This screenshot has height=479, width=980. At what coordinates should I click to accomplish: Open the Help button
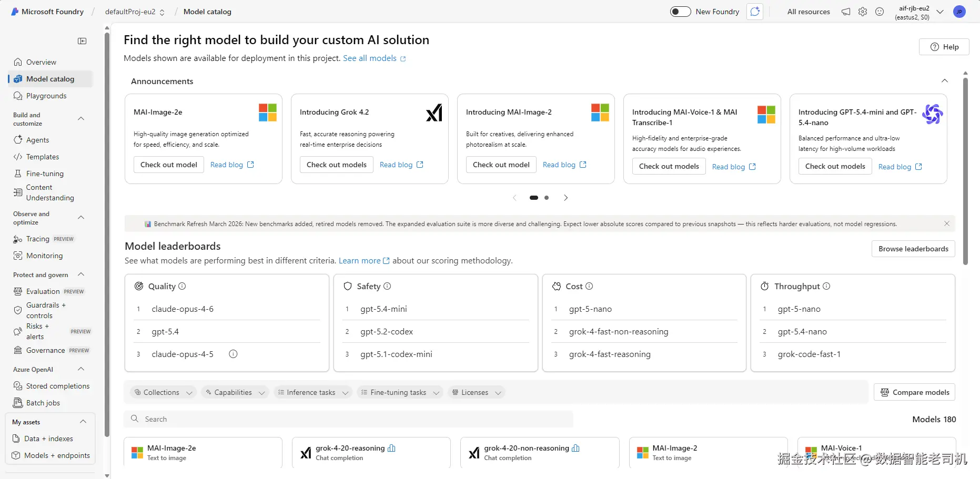click(x=944, y=47)
